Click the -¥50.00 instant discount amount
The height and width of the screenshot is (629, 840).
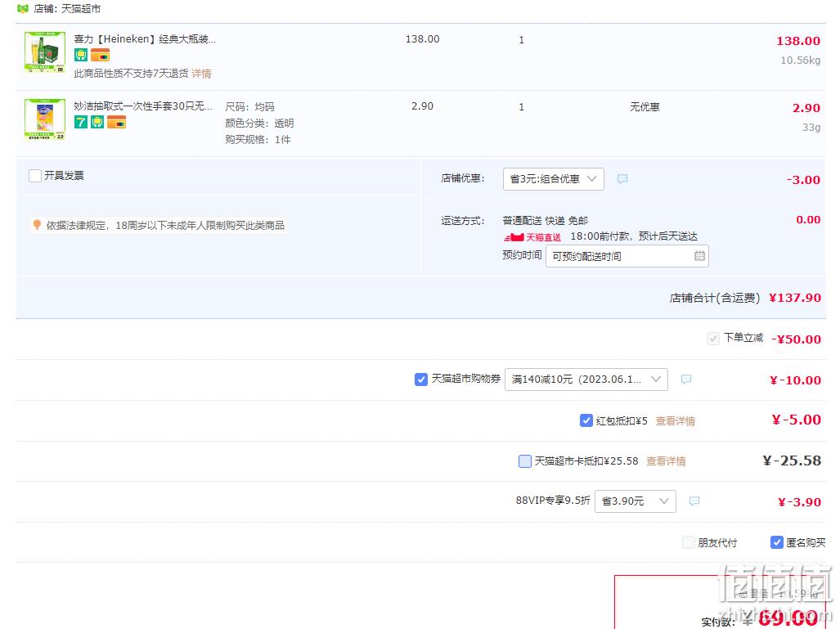click(x=796, y=339)
